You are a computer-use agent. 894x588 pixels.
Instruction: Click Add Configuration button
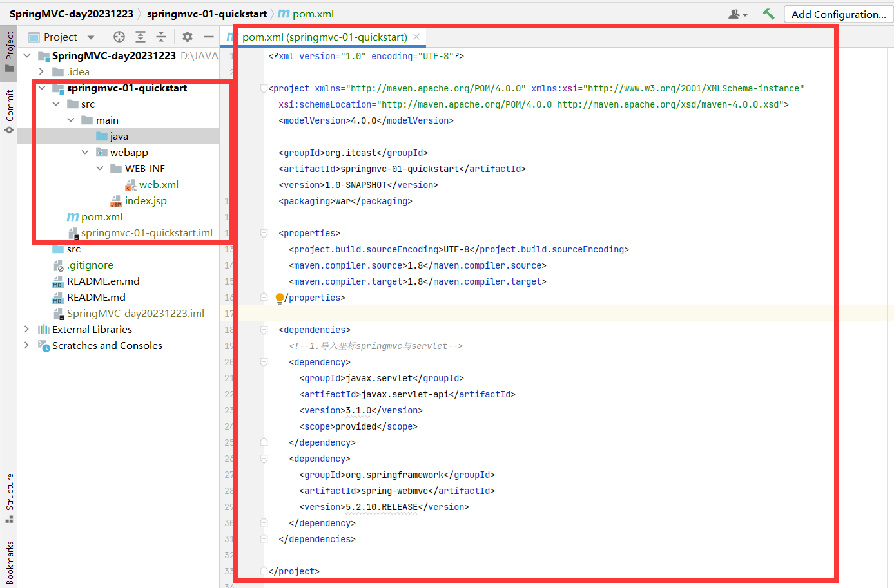[x=839, y=14]
